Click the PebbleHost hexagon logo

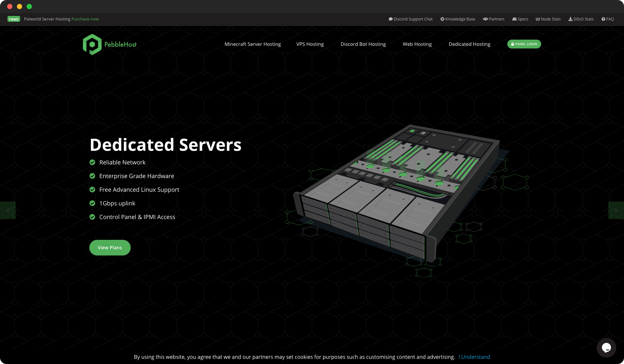[92, 45]
